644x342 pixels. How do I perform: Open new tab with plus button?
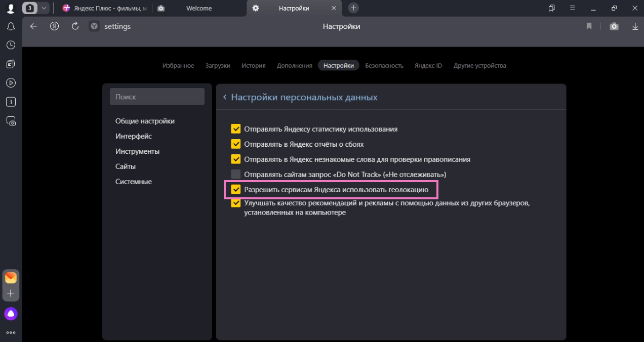pyautogui.click(x=353, y=8)
